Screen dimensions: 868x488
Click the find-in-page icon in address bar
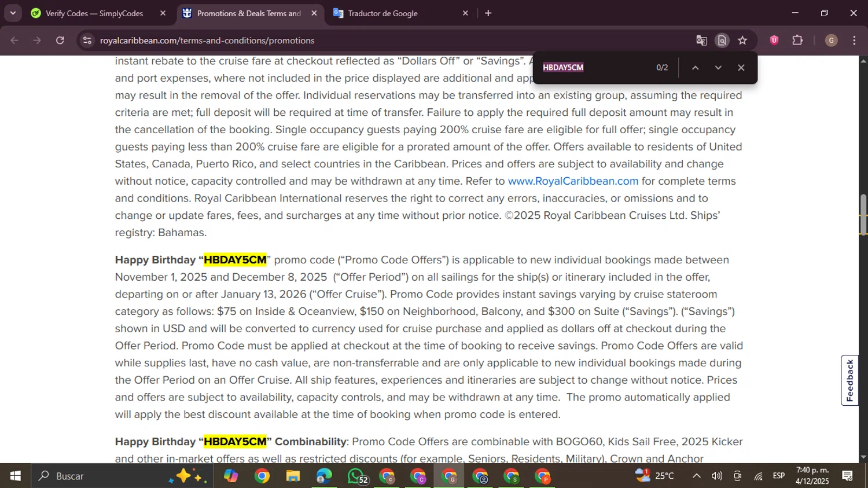722,41
